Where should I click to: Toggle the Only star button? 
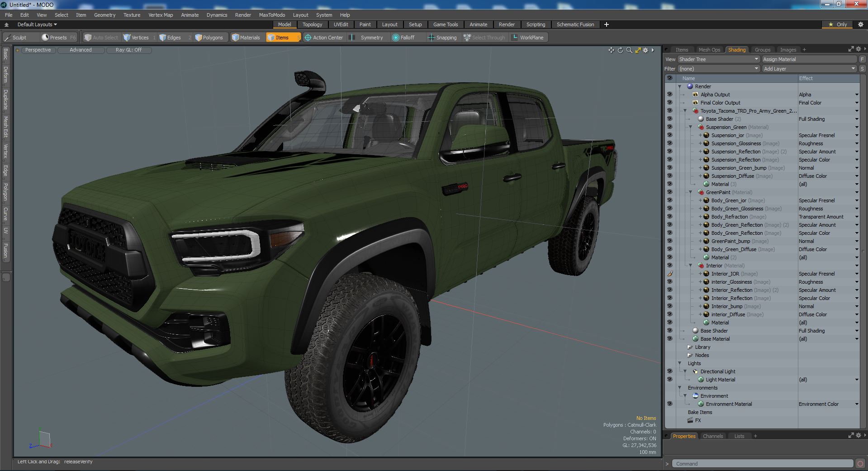point(838,24)
